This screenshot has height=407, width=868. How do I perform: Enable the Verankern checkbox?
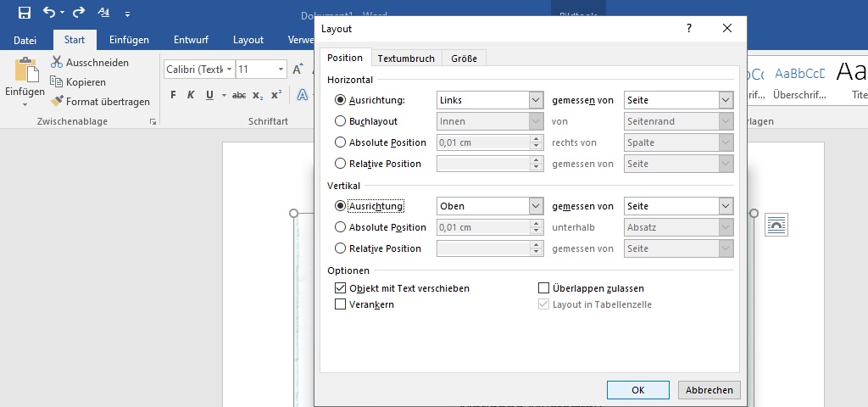point(341,304)
